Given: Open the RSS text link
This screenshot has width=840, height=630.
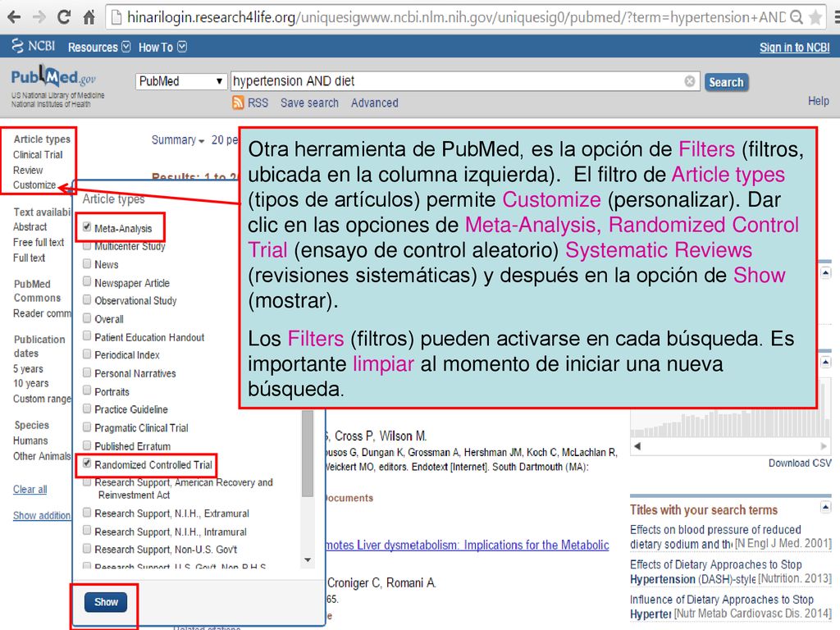Looking at the screenshot, I should pyautogui.click(x=258, y=103).
